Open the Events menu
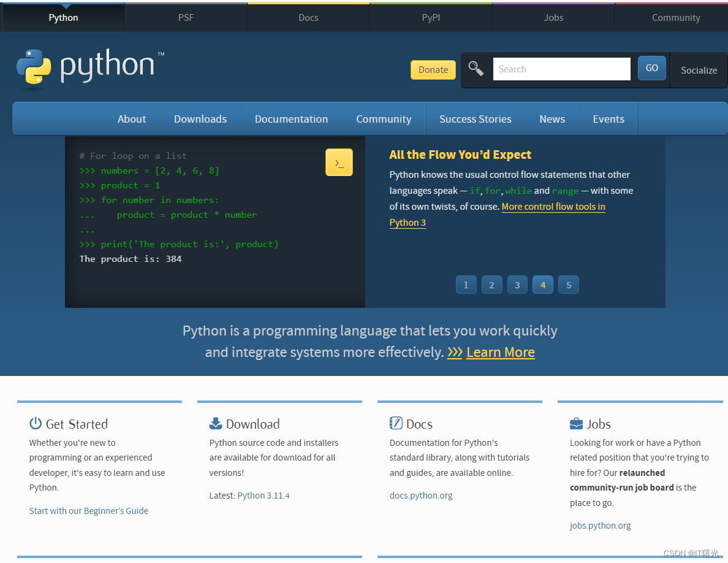Screen dimensions: 728x563 609,119
